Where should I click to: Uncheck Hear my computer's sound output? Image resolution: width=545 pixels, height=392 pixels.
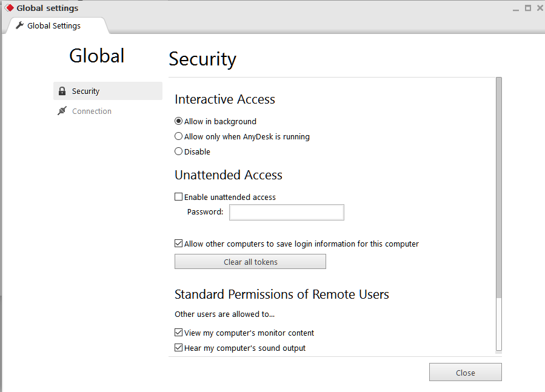pos(178,348)
